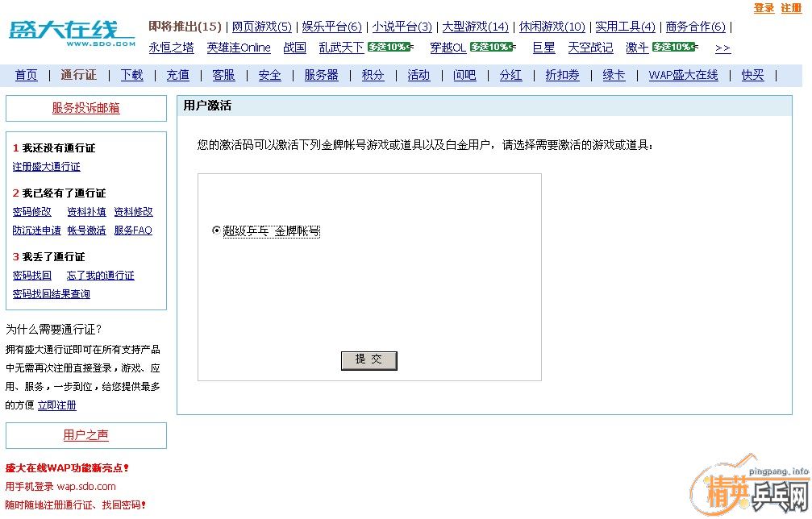Open the 密码找回 link

click(x=31, y=276)
